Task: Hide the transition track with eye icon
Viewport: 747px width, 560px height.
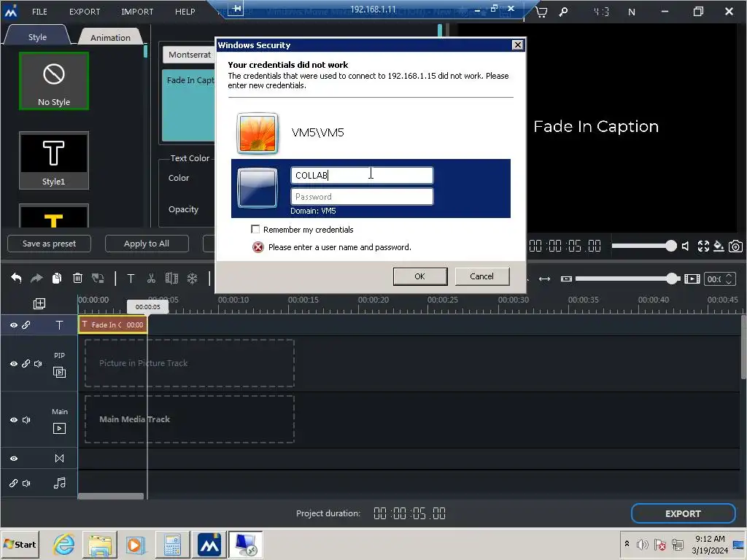Action: [14, 459]
